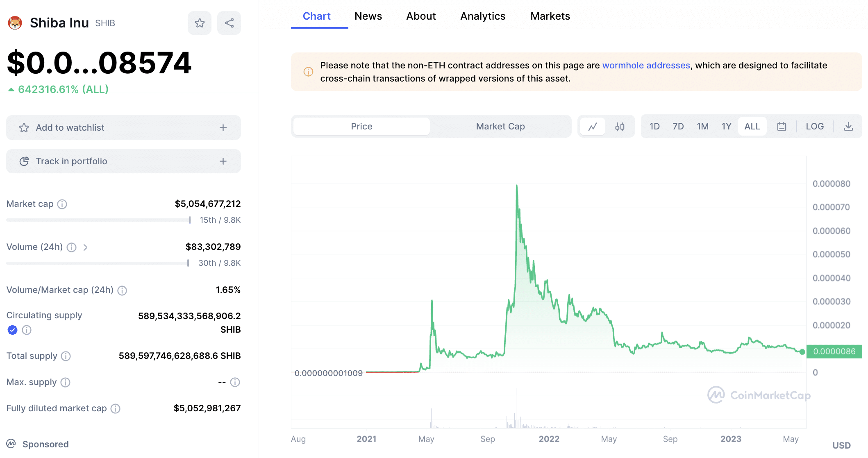
Task: Click market cap value $5,054,677,212
Action: (207, 204)
